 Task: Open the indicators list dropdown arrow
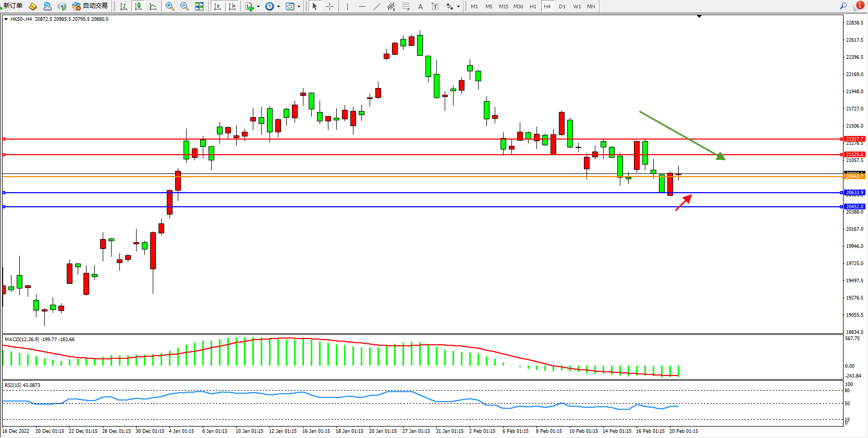pyautogui.click(x=258, y=7)
